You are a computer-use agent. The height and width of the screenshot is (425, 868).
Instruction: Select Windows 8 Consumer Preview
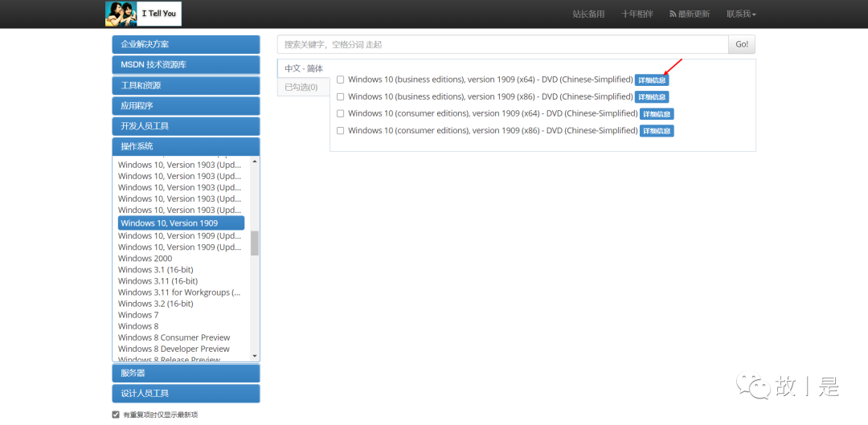174,337
